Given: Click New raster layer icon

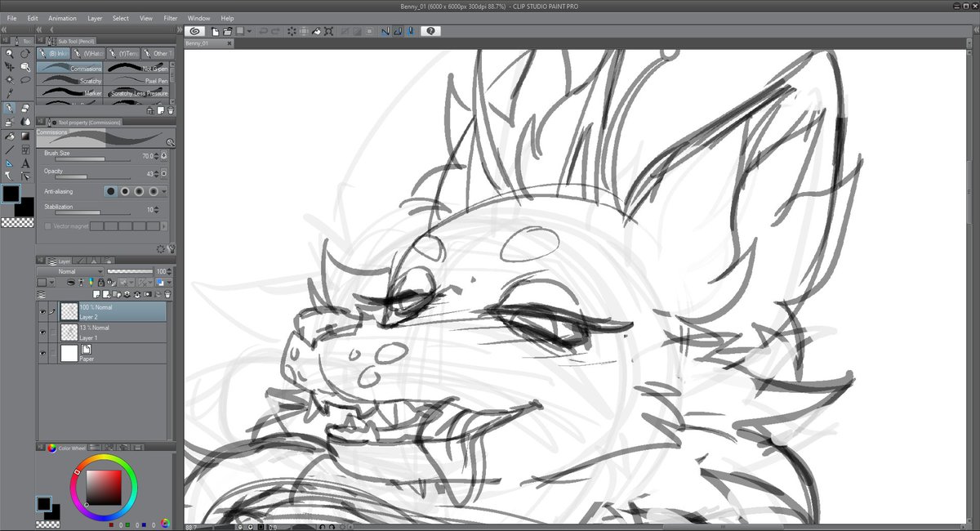Looking at the screenshot, I should point(96,294).
